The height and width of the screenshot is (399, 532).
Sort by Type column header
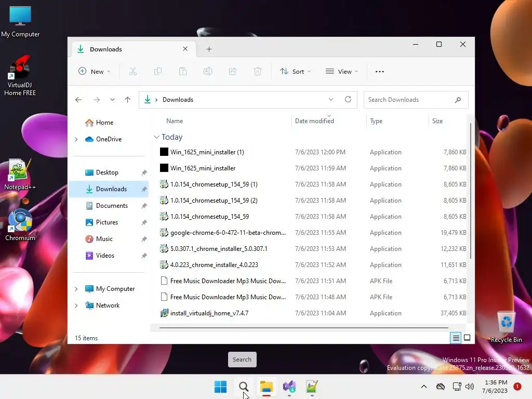pos(376,121)
